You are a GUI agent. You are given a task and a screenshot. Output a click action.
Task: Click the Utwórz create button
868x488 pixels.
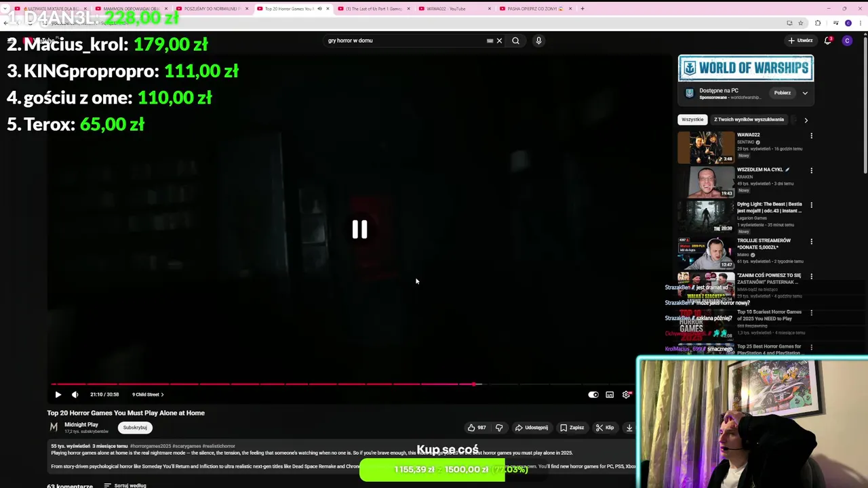(800, 41)
